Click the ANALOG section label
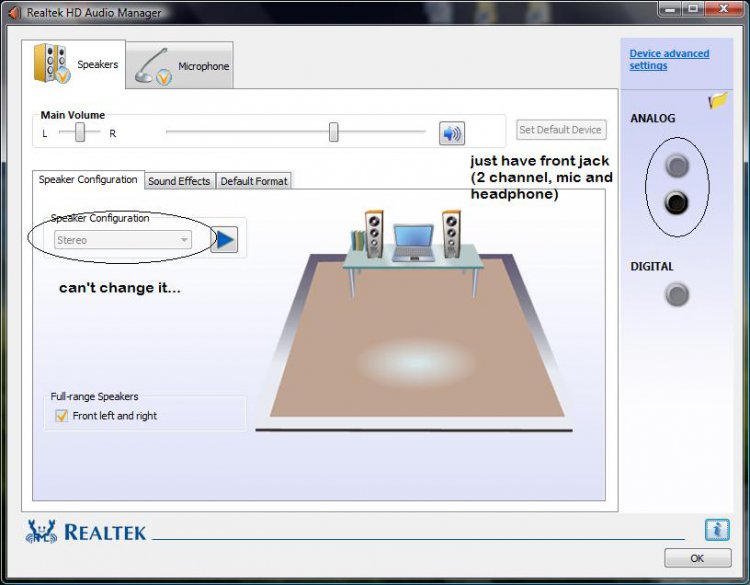The width and height of the screenshot is (750, 585). [652, 118]
